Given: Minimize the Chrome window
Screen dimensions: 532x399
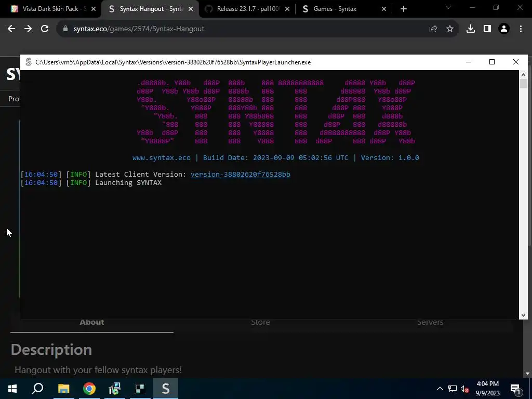Looking at the screenshot, I should point(472,7).
